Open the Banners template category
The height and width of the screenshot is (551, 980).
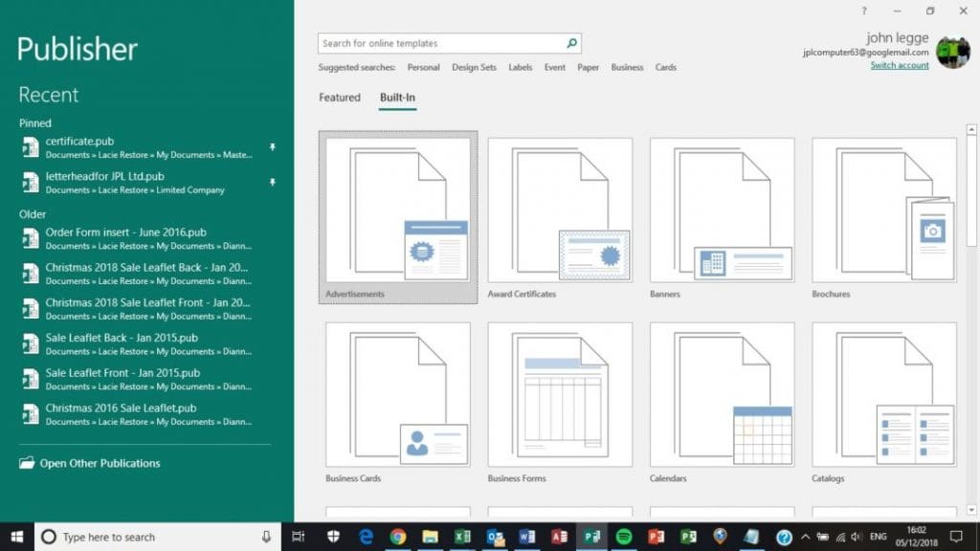(x=723, y=210)
